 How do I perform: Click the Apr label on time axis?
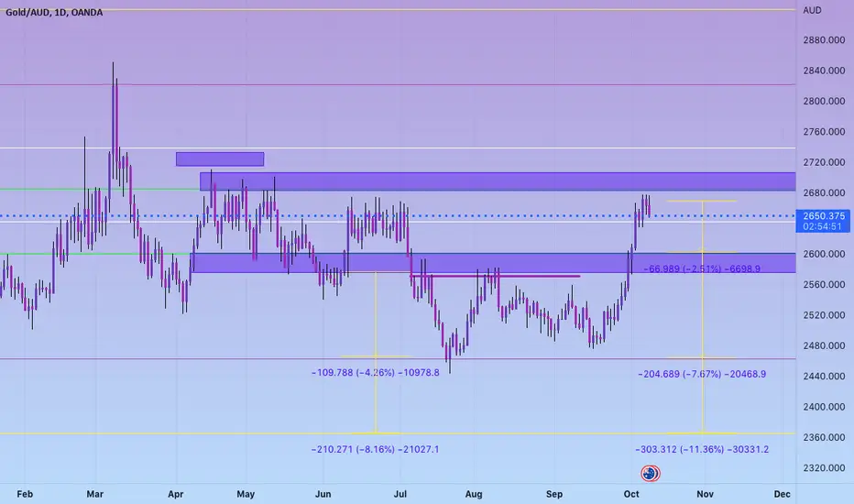click(x=175, y=494)
